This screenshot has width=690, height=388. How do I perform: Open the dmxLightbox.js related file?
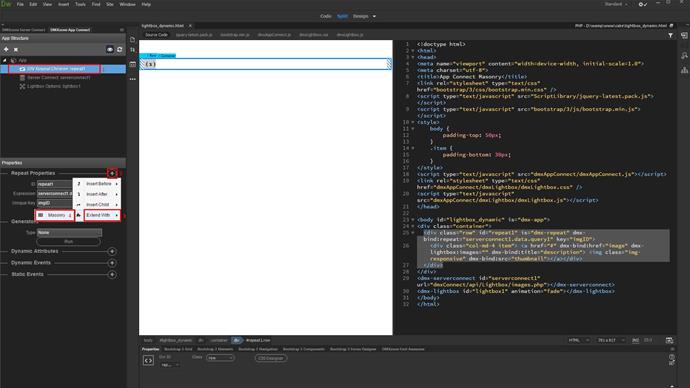350,35
